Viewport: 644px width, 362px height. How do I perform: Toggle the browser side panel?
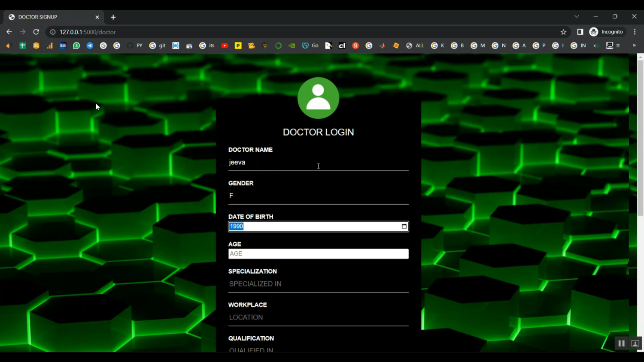[580, 32]
